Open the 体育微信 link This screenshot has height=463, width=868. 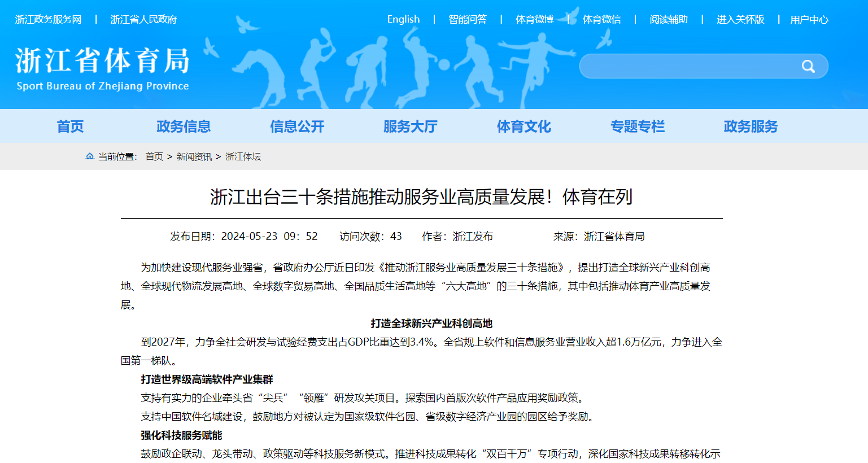601,19
